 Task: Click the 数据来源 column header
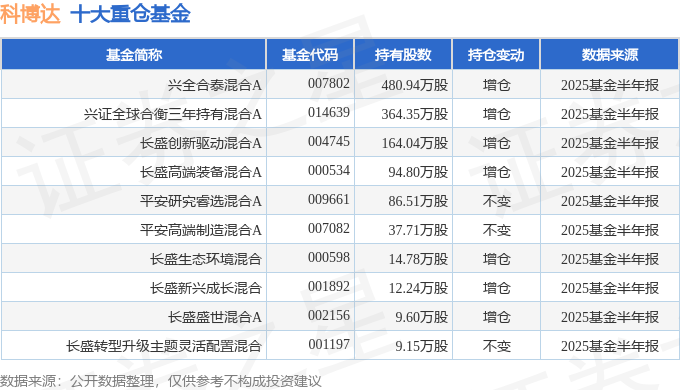[609, 55]
